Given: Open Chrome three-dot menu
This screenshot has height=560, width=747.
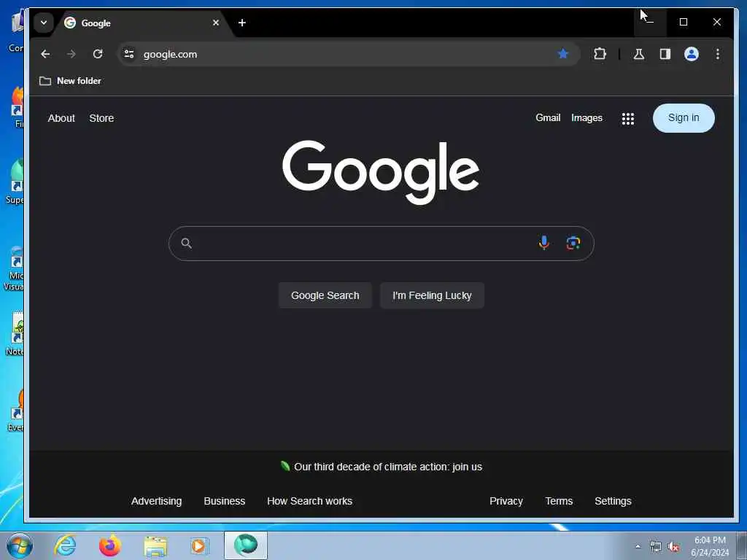Looking at the screenshot, I should click(x=718, y=54).
